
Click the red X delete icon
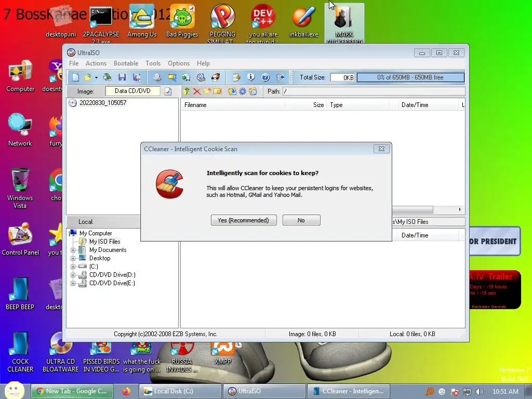click(x=197, y=91)
